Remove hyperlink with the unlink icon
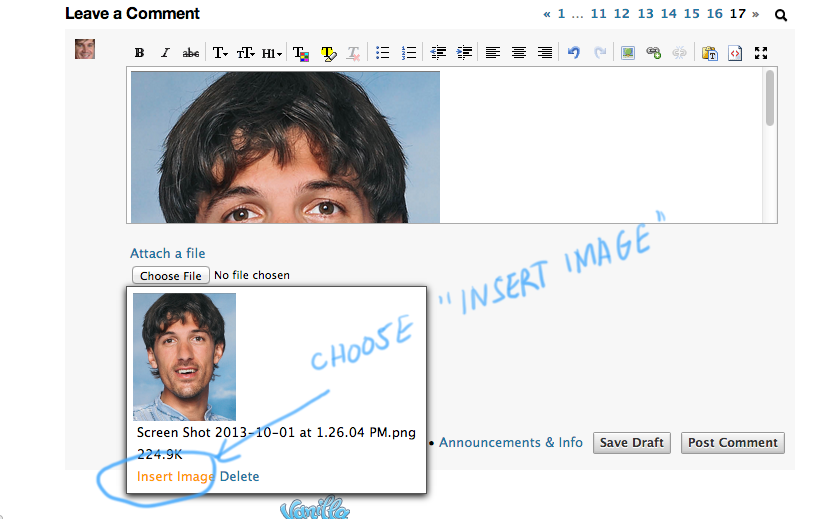 679,52
